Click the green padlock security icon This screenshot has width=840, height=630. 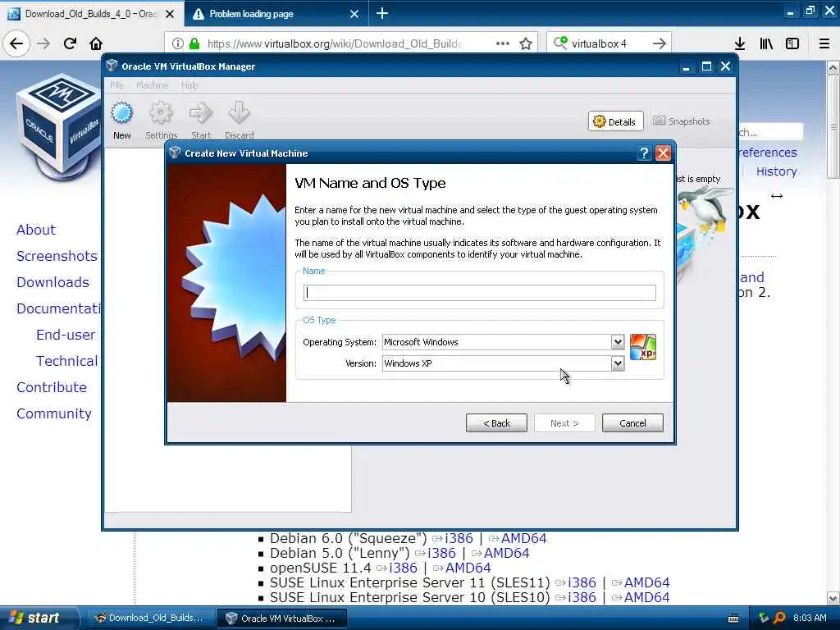click(x=194, y=43)
